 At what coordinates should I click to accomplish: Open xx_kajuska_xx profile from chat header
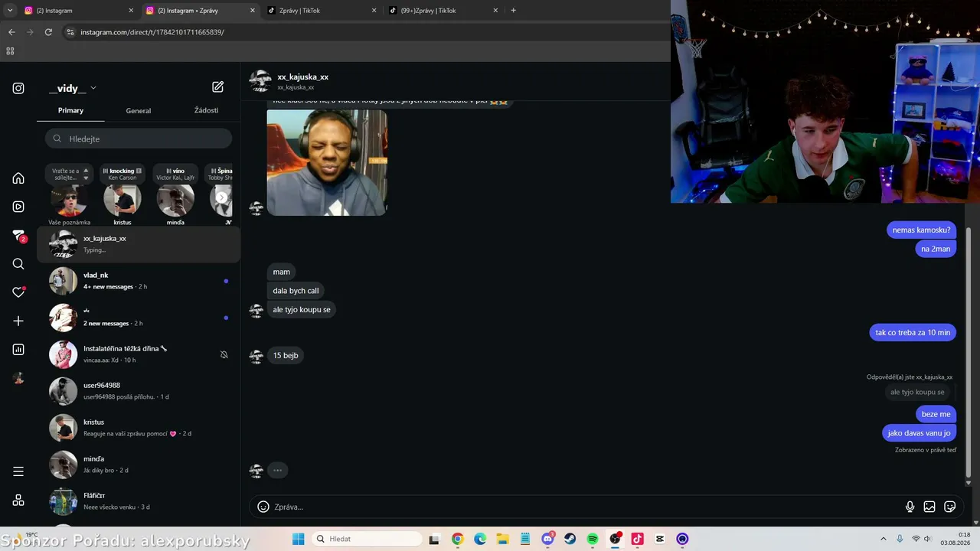[x=302, y=77]
